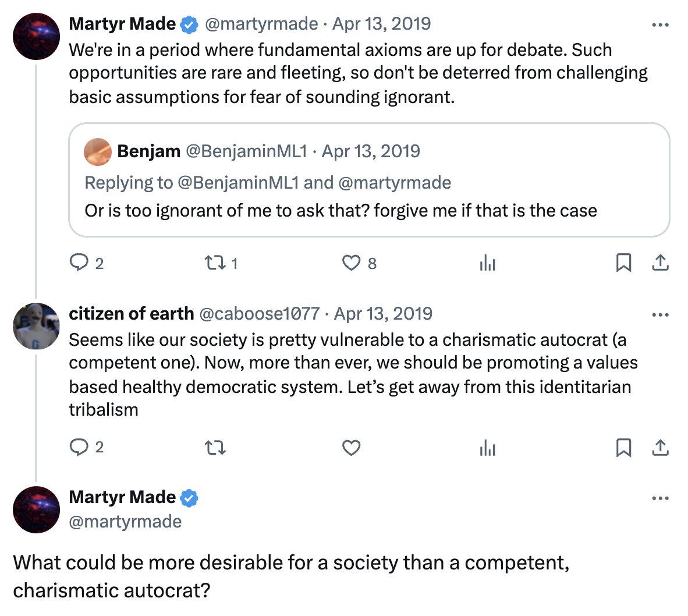Open more options on first Martyr Made tweet
This screenshot has height=616, width=688.
point(660,25)
